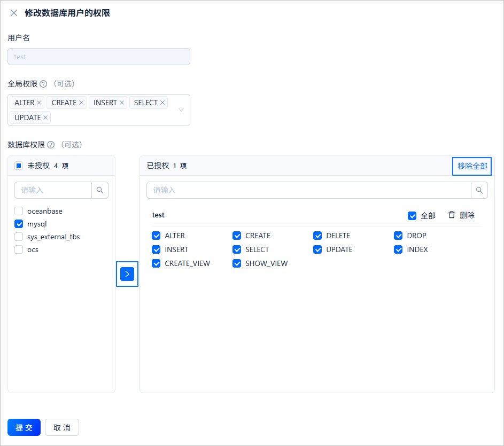Click the blue arrow to transfer selected databases
The height and width of the screenshot is (446, 504).
click(127, 274)
